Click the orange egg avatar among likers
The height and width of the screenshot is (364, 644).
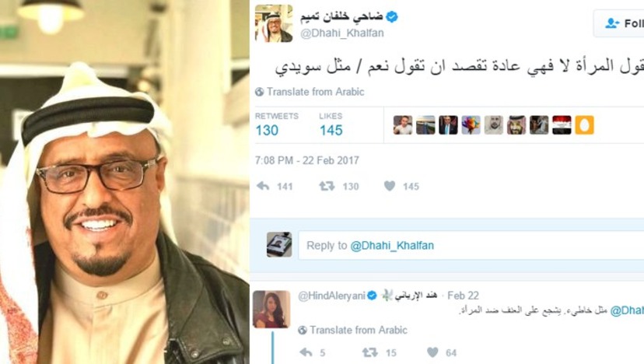pyautogui.click(x=584, y=125)
